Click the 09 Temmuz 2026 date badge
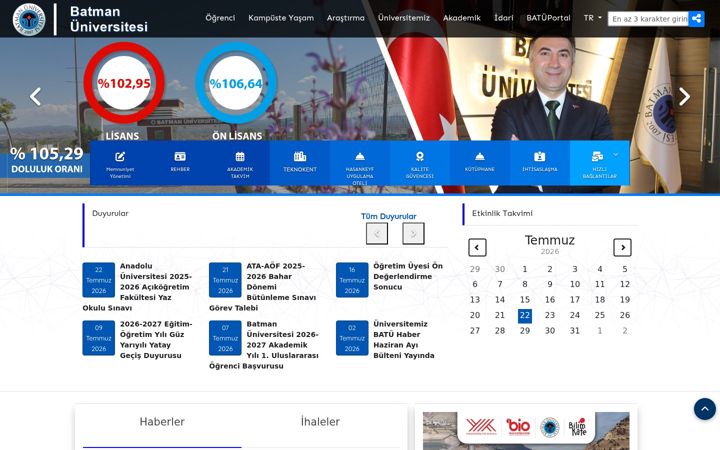The width and height of the screenshot is (720, 450). coord(99,338)
